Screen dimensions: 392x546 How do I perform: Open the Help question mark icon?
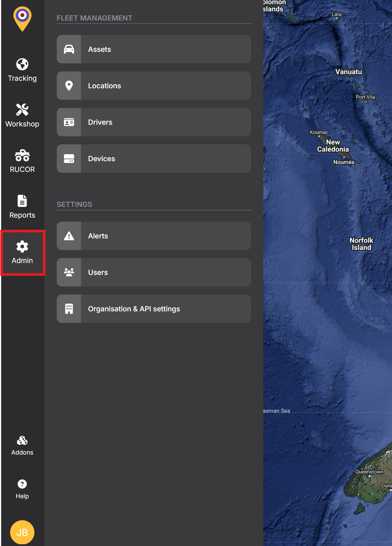pyautogui.click(x=22, y=484)
